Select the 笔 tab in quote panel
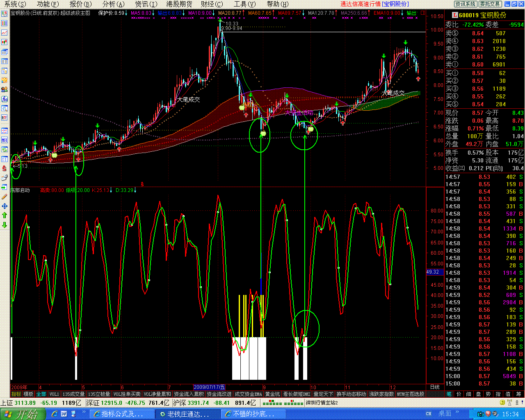 click(449, 394)
